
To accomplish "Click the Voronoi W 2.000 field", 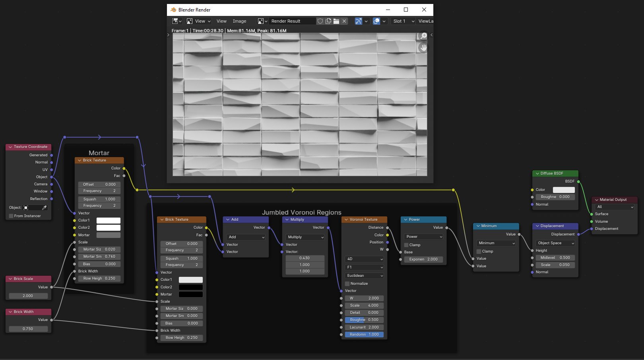I will pos(364,298).
